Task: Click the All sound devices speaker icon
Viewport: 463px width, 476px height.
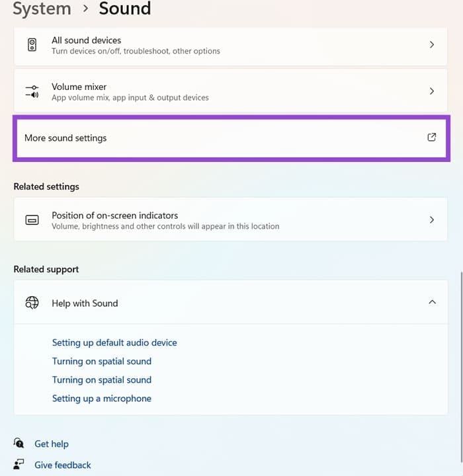Action: tap(32, 45)
